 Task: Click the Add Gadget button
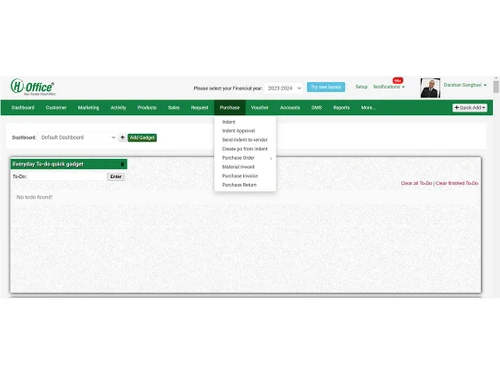[x=142, y=138]
